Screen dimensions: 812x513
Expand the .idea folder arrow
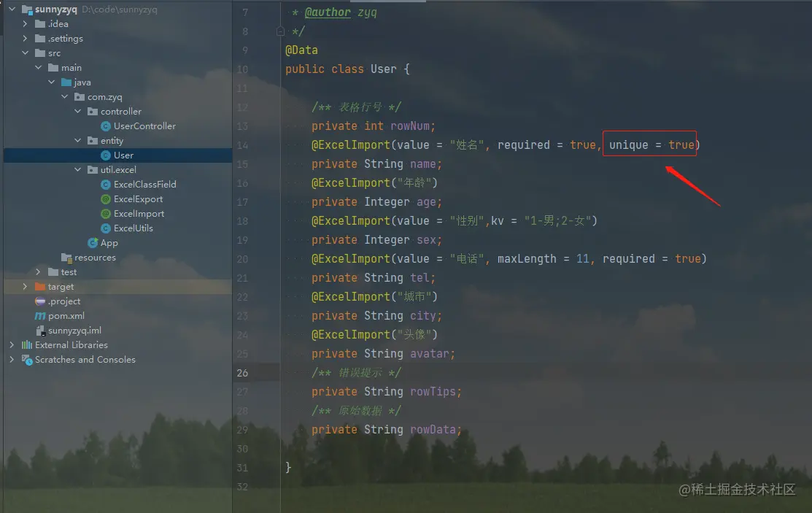pyautogui.click(x=25, y=23)
